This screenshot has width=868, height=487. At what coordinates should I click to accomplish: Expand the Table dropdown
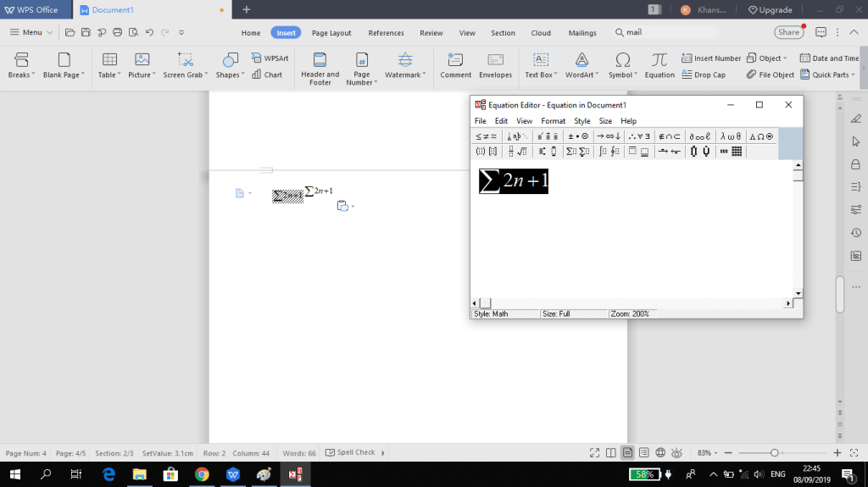[x=109, y=75]
